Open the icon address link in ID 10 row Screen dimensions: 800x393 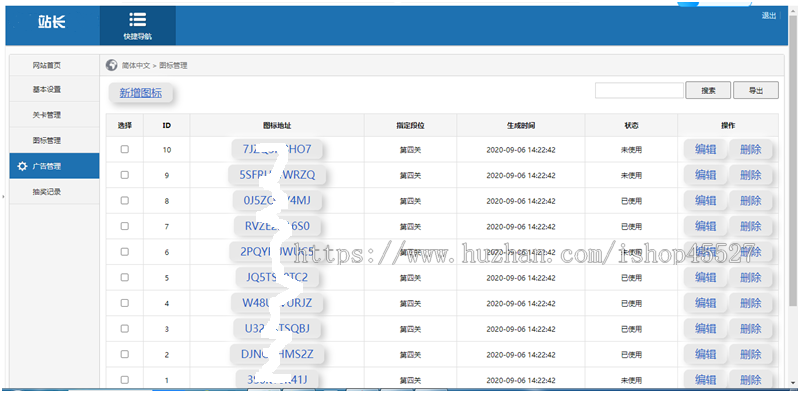click(277, 150)
